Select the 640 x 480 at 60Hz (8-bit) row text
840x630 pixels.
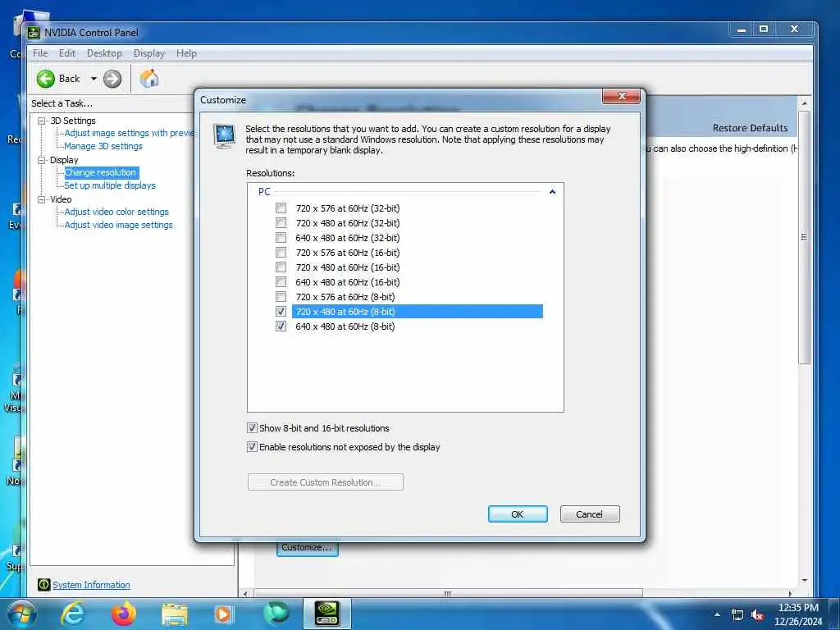[345, 326]
